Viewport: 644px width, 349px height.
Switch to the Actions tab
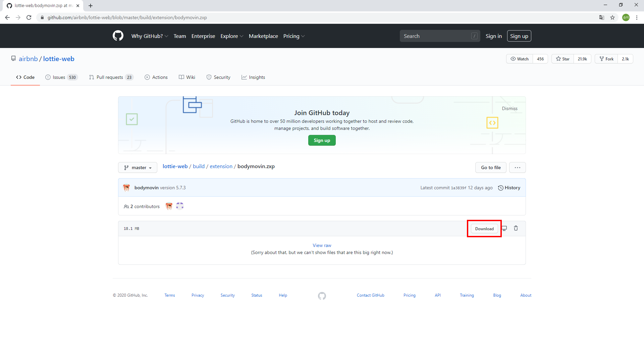156,77
